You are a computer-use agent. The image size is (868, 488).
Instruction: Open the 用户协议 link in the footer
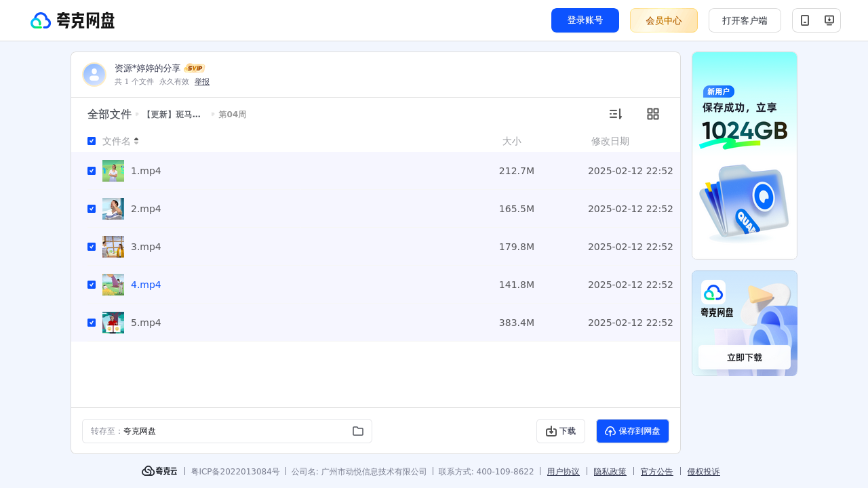[564, 472]
